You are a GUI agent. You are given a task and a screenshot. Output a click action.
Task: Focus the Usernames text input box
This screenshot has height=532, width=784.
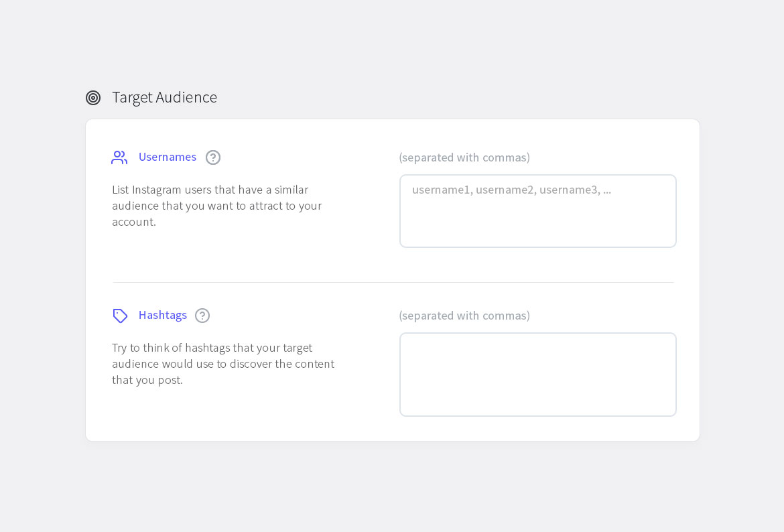(538, 211)
